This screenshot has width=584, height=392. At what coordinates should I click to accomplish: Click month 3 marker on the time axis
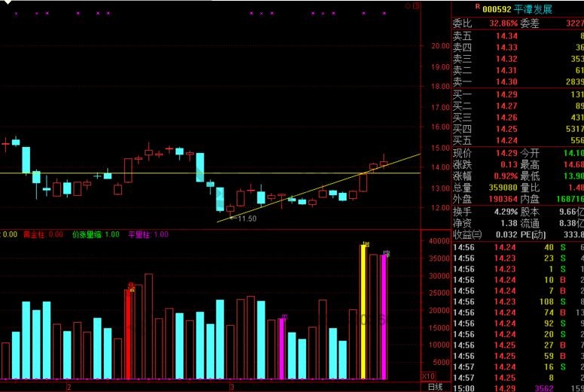click(x=231, y=387)
